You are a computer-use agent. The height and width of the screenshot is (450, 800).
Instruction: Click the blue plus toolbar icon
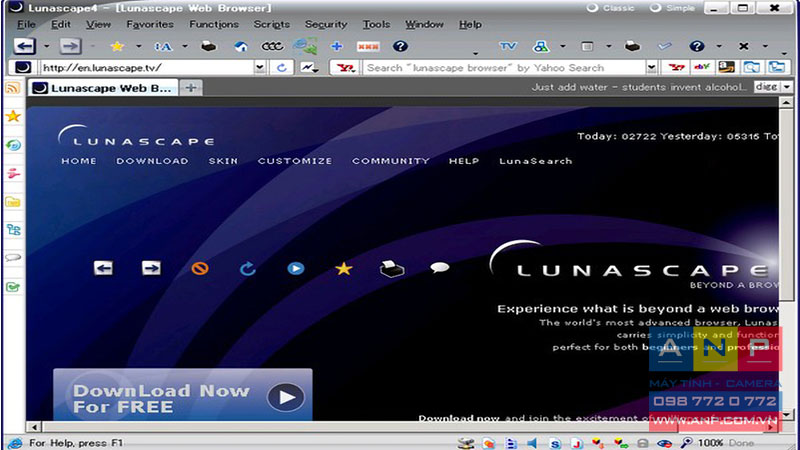click(336, 46)
